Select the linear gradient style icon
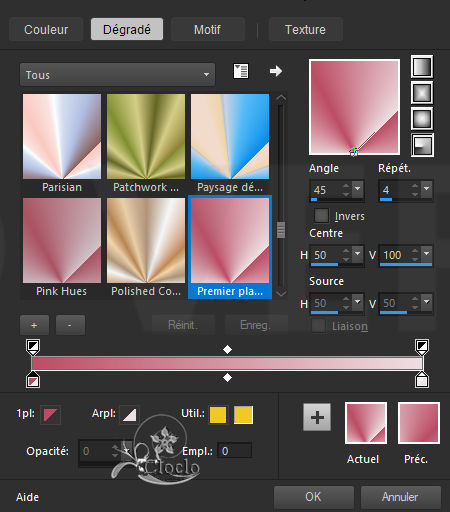Viewport: 450px width, 512px height. coord(422,67)
